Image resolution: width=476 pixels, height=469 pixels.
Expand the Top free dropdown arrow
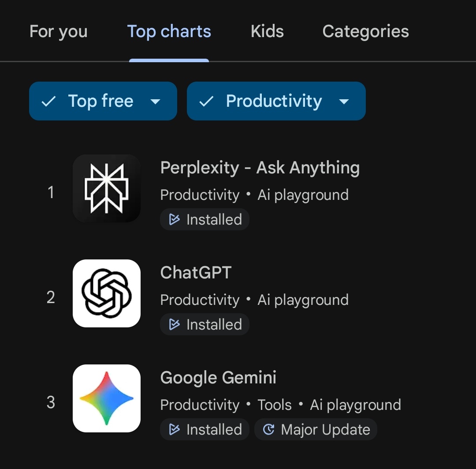click(155, 102)
